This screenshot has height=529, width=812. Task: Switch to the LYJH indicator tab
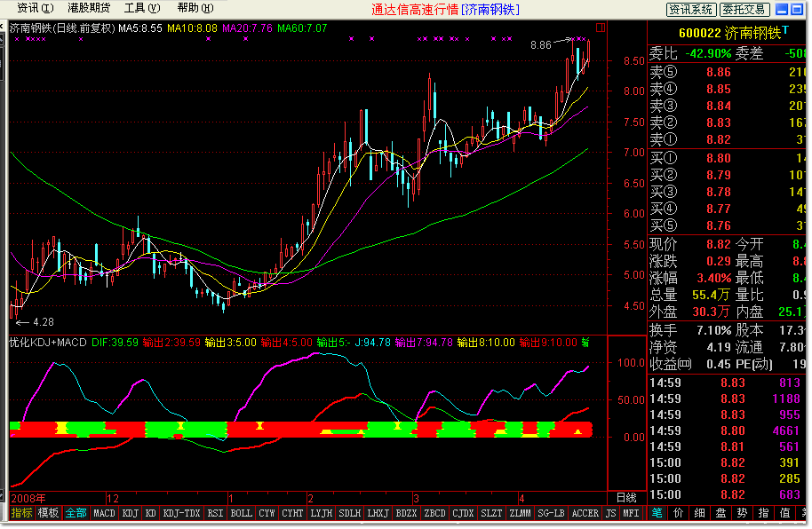pyautogui.click(x=321, y=513)
